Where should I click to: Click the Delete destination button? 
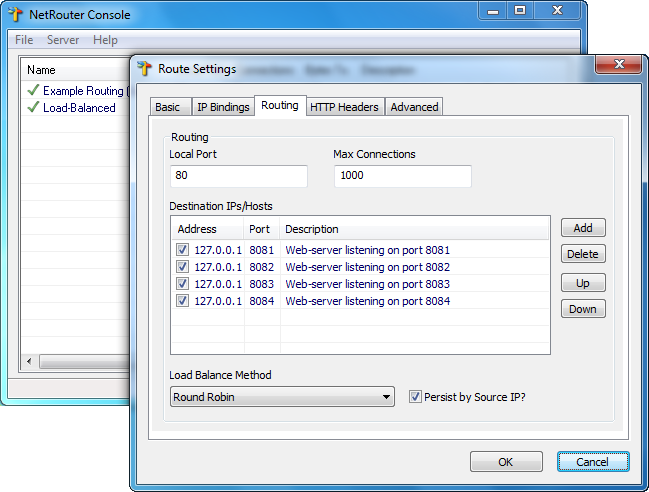tap(583, 254)
